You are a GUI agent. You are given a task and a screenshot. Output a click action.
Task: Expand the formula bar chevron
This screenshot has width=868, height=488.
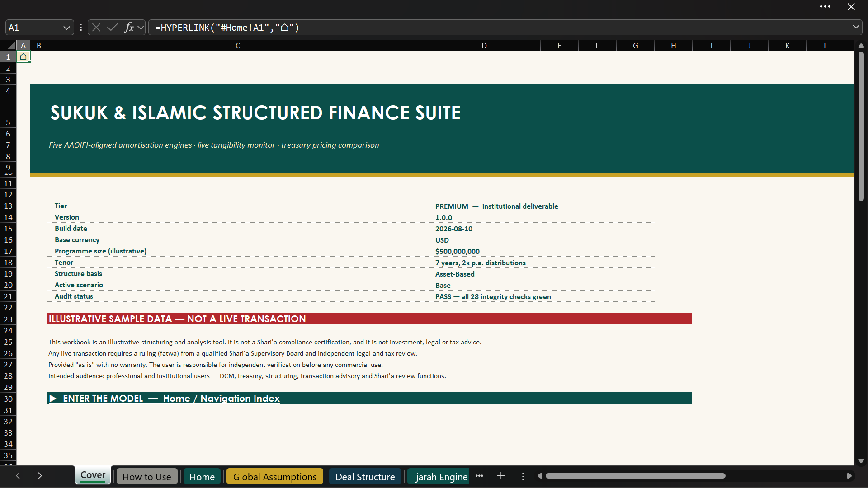(856, 27)
